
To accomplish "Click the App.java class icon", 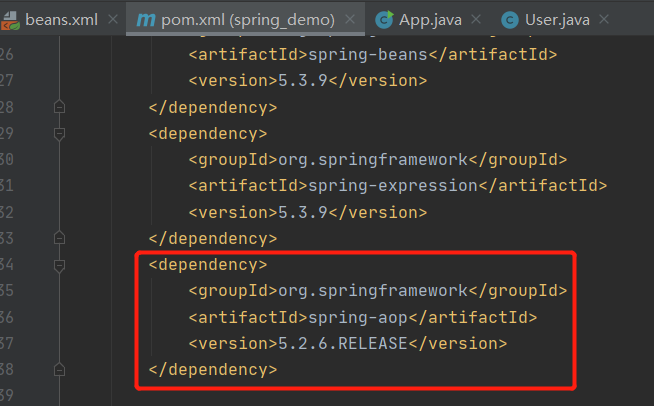I will [x=384, y=19].
